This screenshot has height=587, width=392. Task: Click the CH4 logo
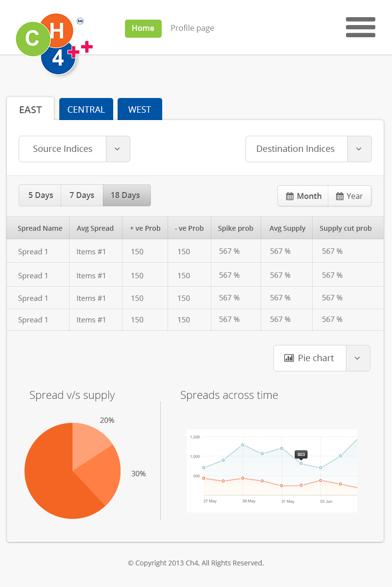[54, 44]
